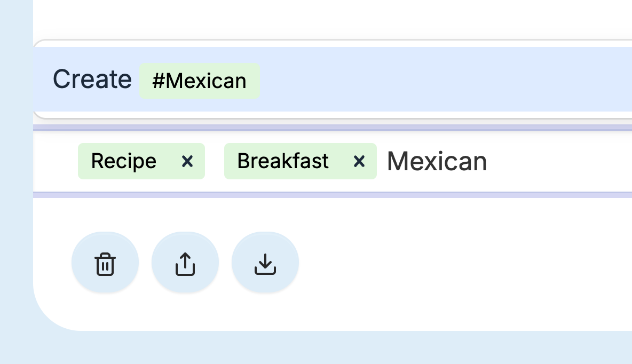
Task: Click the word Mexican in the input
Action: [x=437, y=161]
